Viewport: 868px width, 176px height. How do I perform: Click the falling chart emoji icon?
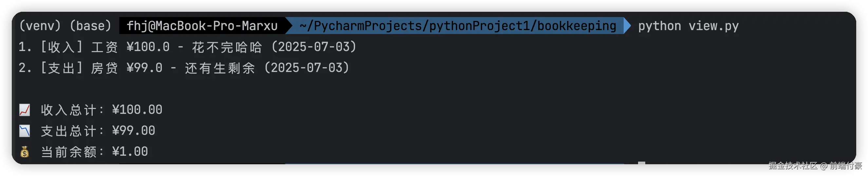point(25,131)
